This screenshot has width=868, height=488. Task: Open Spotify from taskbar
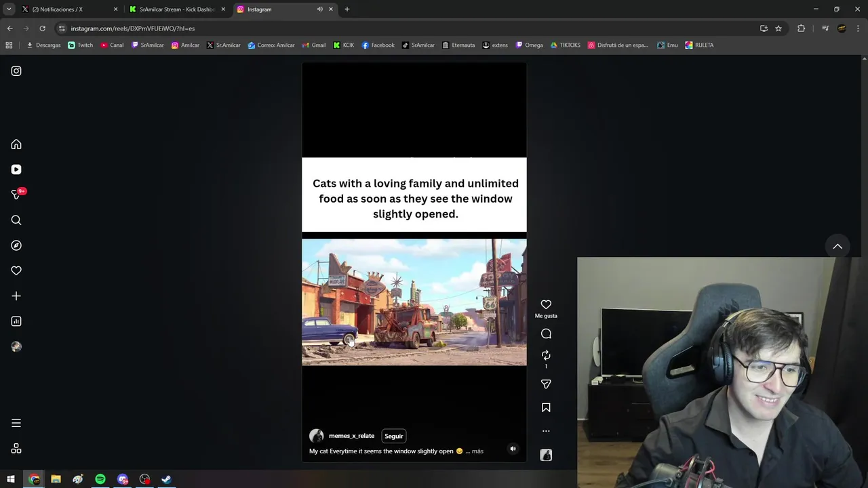(100, 479)
